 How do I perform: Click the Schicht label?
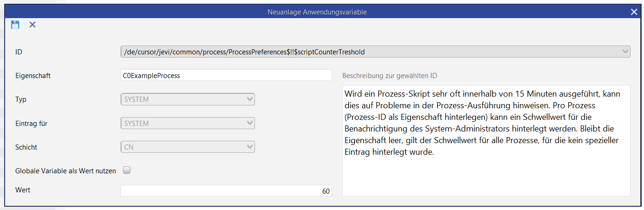coord(26,147)
